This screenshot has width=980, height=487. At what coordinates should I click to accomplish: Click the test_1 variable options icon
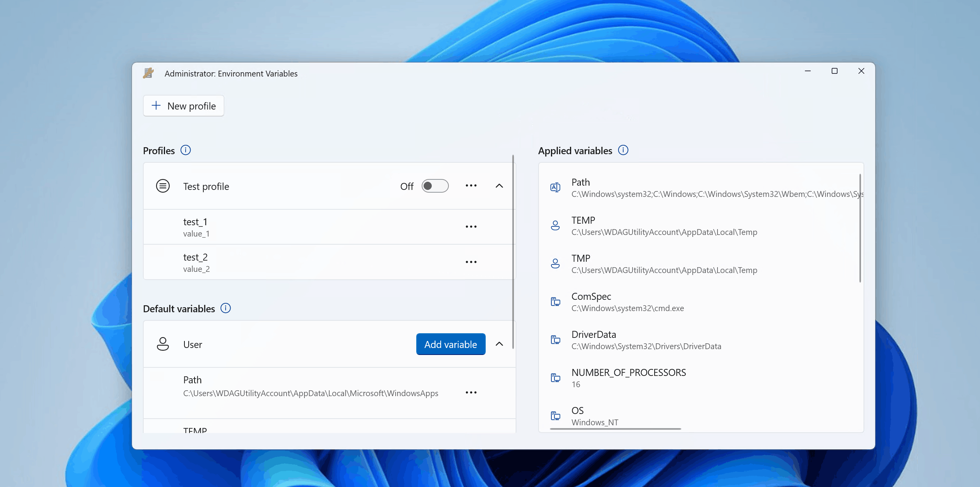click(471, 226)
